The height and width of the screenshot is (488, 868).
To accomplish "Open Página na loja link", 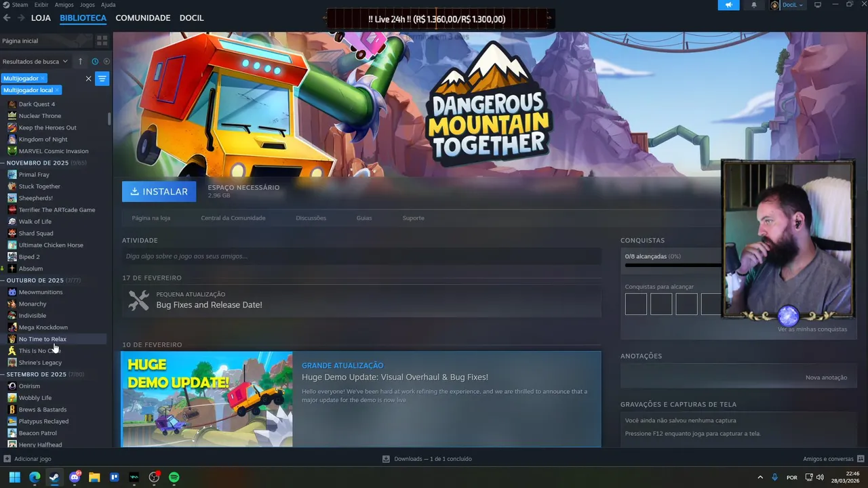I will [x=151, y=218].
